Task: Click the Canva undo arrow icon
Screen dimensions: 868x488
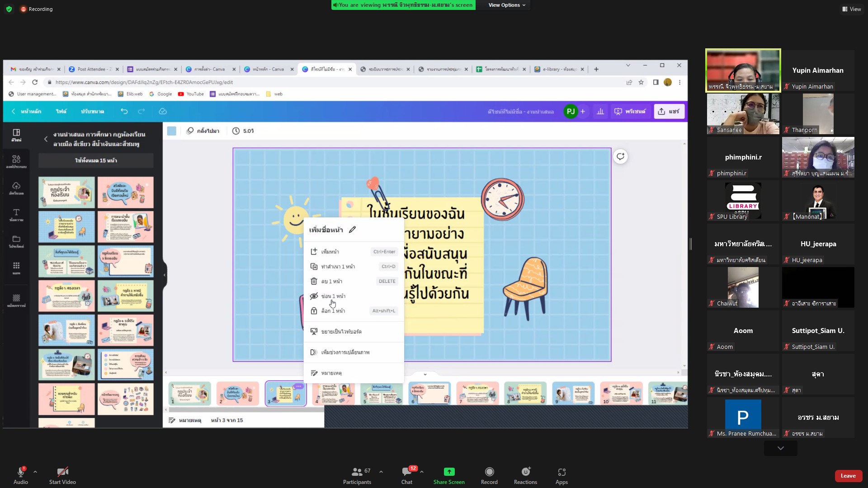Action: [124, 111]
